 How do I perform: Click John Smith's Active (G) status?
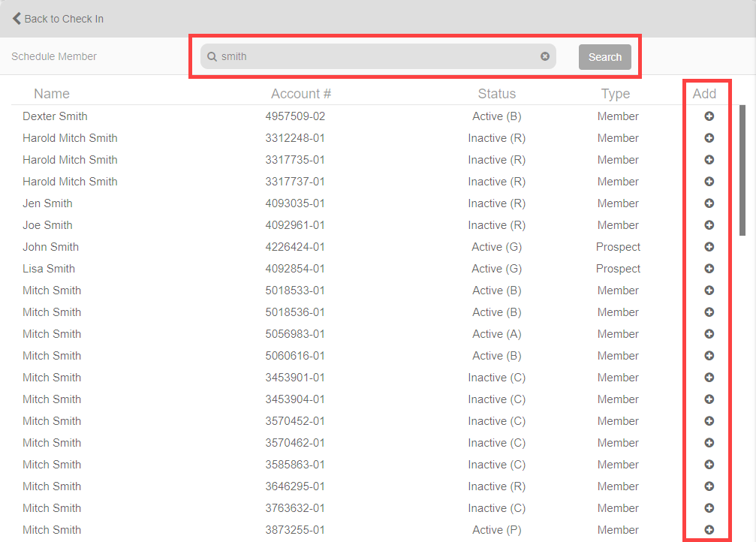click(496, 247)
